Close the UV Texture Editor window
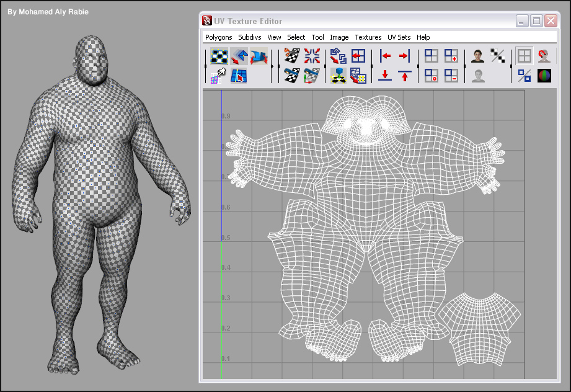 [551, 20]
